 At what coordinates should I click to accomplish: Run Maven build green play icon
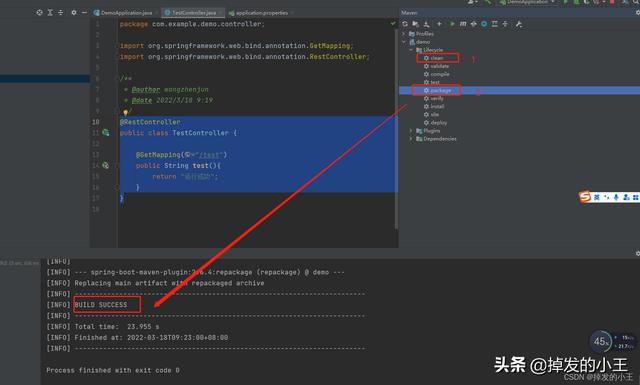(x=452, y=24)
